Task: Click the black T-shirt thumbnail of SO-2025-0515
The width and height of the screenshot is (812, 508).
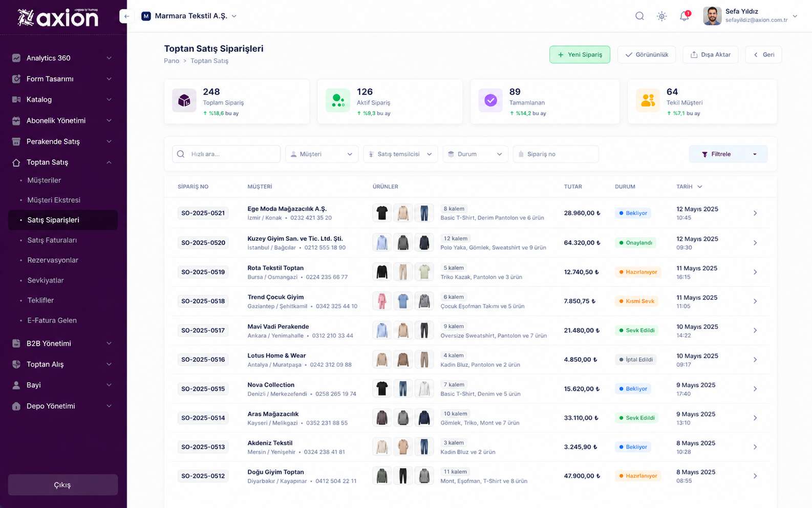Action: [382, 389]
